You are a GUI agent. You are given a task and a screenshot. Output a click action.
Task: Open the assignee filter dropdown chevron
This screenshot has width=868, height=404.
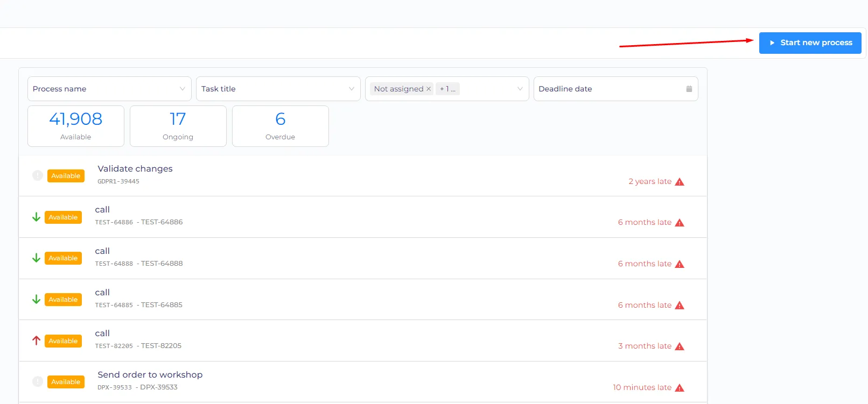click(x=520, y=89)
